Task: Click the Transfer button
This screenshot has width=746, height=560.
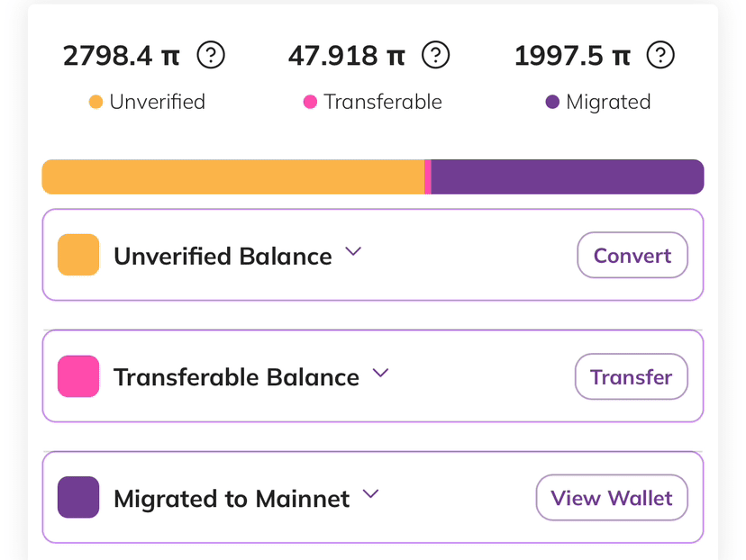Action: click(x=631, y=376)
